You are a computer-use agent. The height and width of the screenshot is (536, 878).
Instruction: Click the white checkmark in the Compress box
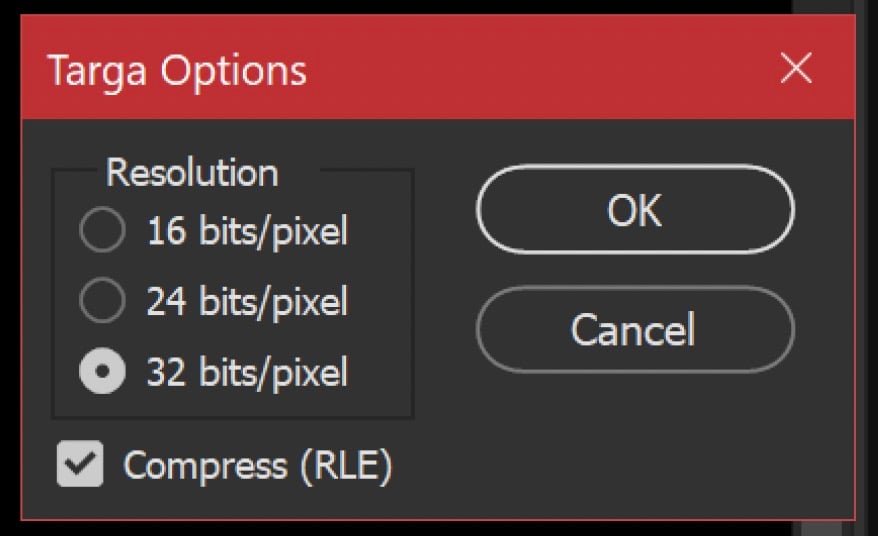(x=80, y=464)
